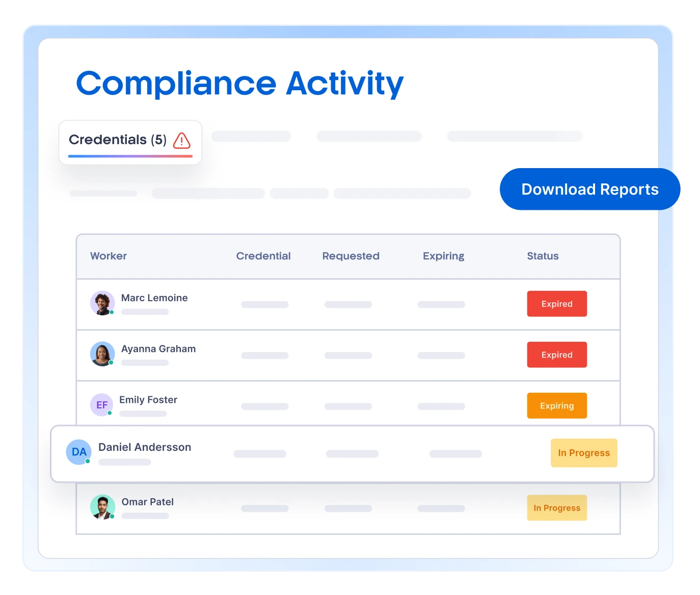700x595 pixels.
Task: Click Marc Lemoine's profile photo
Action: [102, 303]
